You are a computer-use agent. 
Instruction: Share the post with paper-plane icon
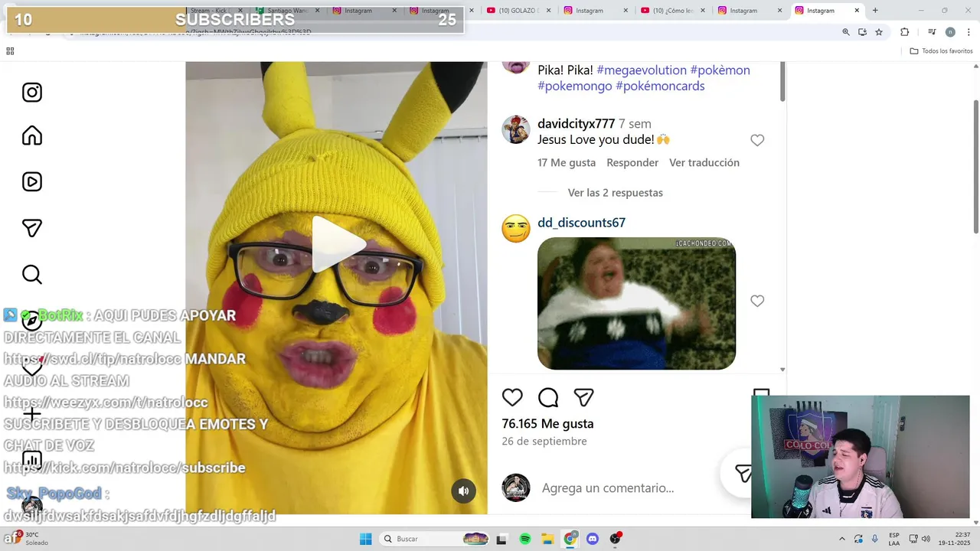tap(584, 397)
